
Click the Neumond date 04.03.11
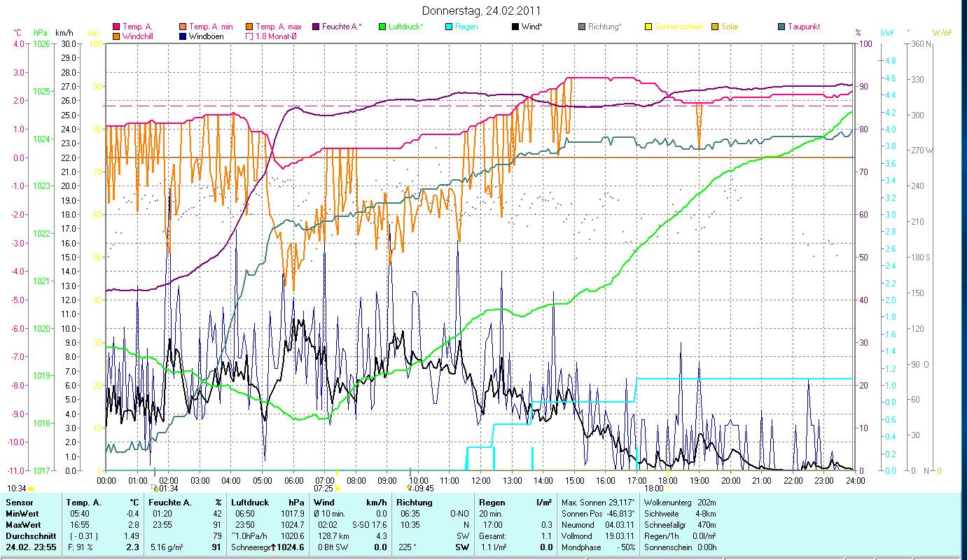pos(619,524)
